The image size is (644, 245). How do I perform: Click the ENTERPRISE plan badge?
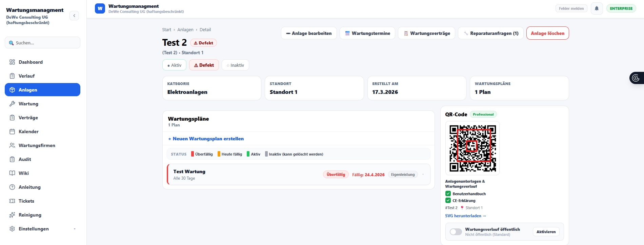pos(621,8)
